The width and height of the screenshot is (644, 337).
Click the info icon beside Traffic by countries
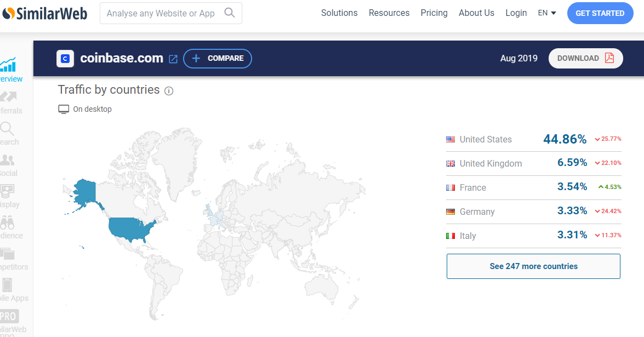169,91
